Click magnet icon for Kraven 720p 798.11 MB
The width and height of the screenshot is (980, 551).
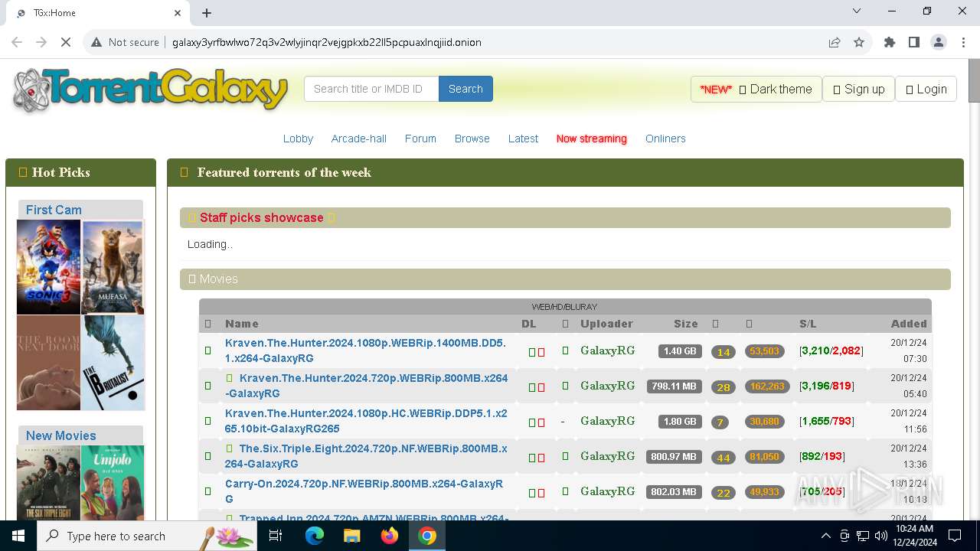pos(541,387)
